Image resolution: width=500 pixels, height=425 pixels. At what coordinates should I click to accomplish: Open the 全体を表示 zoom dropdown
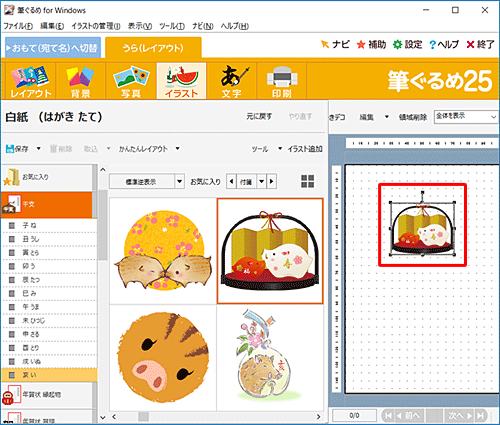click(x=466, y=117)
